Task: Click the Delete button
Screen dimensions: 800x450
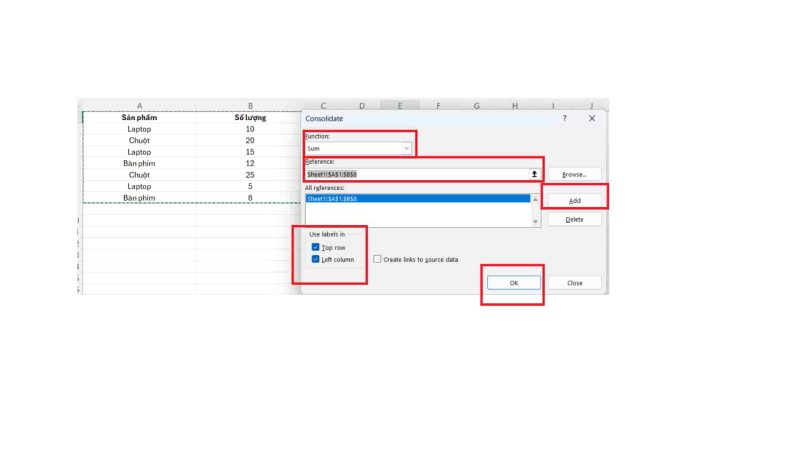Action: [x=574, y=219]
